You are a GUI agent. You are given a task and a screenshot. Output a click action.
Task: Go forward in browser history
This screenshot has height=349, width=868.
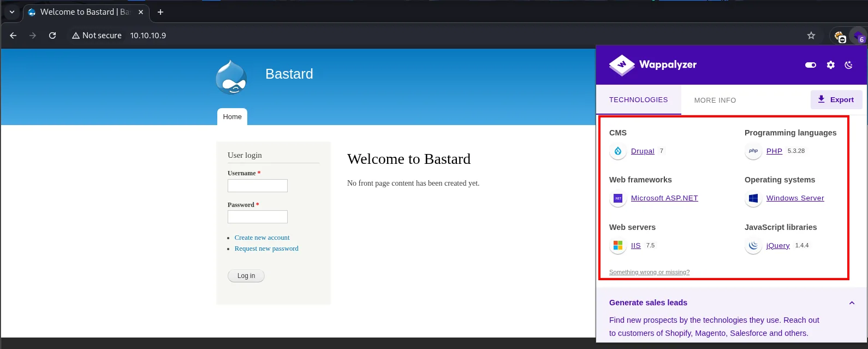tap(33, 36)
